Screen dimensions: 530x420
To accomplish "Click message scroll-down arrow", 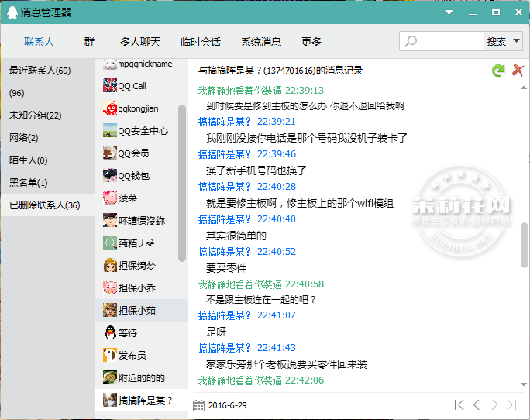I will [524, 384].
